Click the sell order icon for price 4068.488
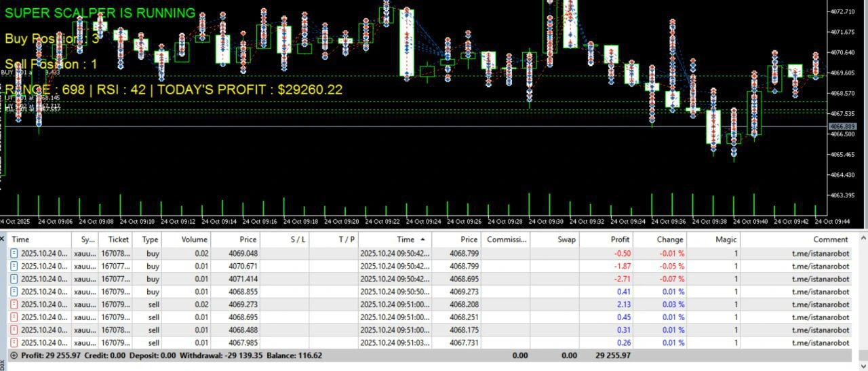868x371 pixels. (15, 330)
